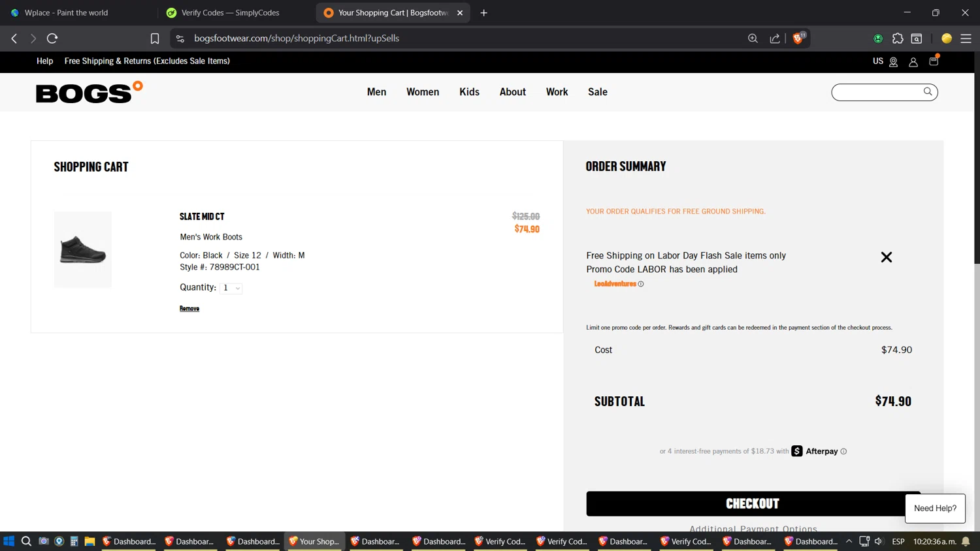Open the Quantity dropdown

pyautogui.click(x=231, y=288)
